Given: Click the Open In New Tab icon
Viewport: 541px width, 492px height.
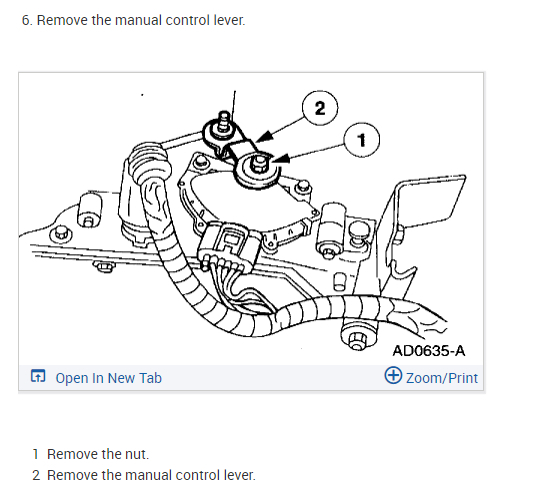Looking at the screenshot, I should click(38, 376).
